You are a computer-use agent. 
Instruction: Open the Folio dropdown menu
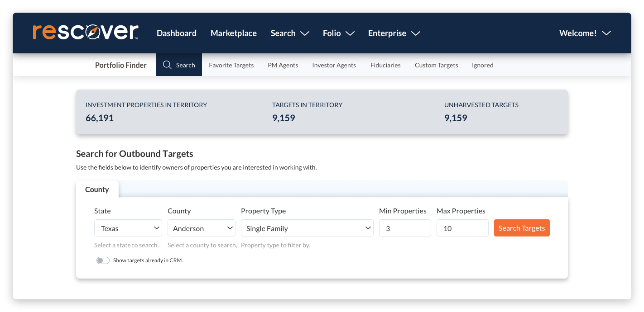pyautogui.click(x=338, y=33)
